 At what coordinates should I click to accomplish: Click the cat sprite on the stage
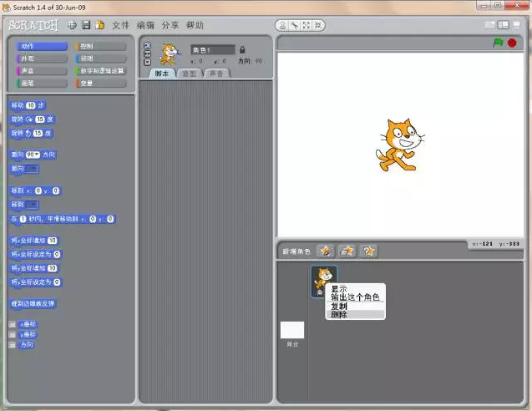click(400, 145)
